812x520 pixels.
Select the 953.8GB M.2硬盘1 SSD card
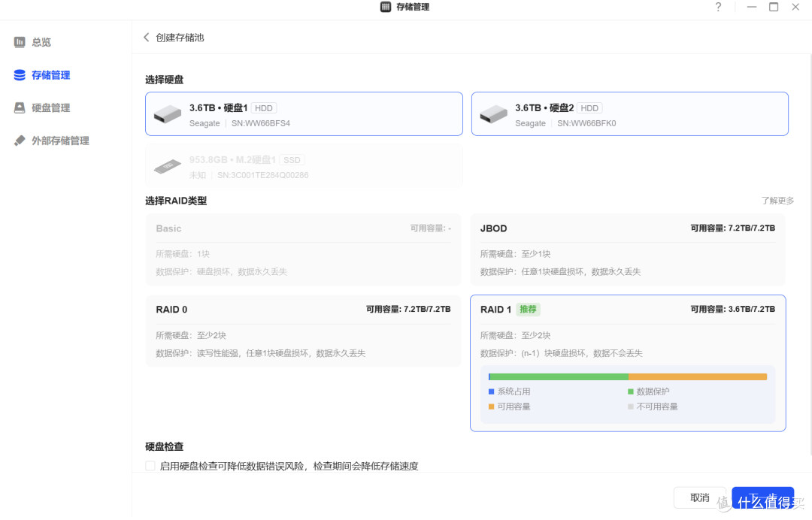pyautogui.click(x=304, y=165)
